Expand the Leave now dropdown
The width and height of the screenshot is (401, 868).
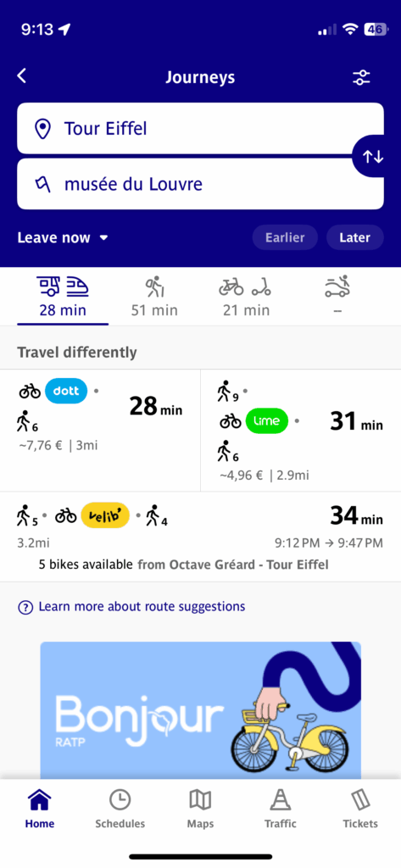tap(63, 238)
